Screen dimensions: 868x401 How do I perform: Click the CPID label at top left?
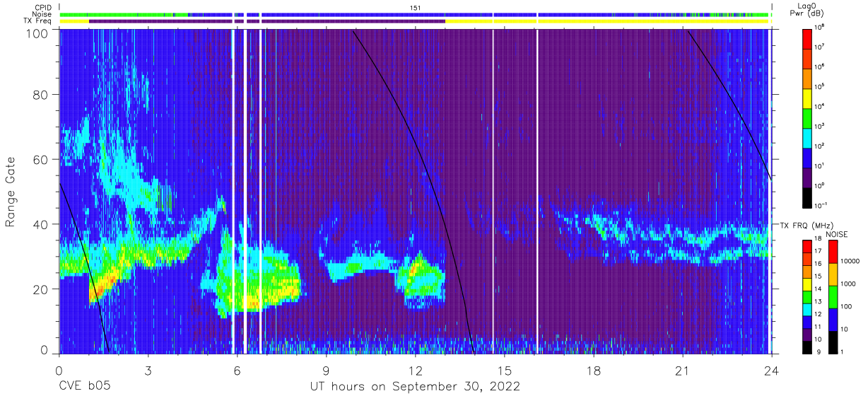[42, 8]
